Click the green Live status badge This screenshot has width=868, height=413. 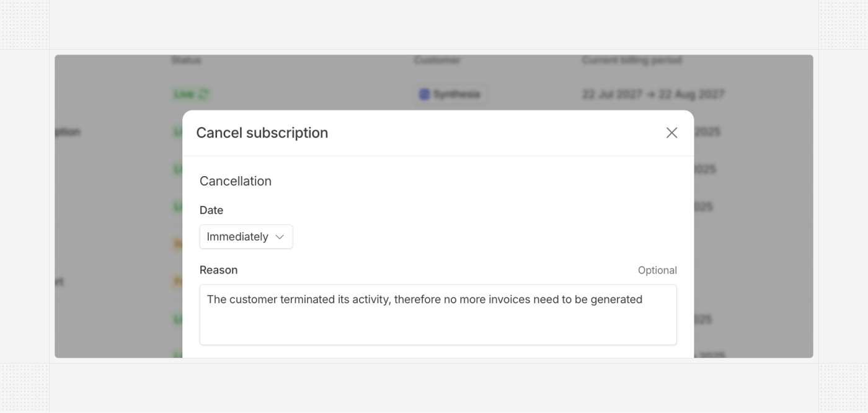coord(191,94)
